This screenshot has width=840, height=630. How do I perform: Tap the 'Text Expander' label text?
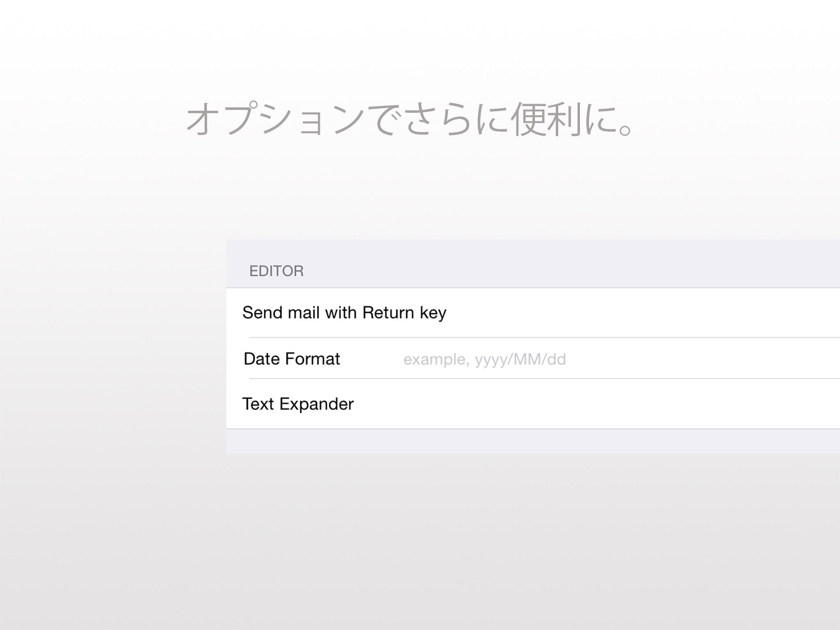click(298, 404)
